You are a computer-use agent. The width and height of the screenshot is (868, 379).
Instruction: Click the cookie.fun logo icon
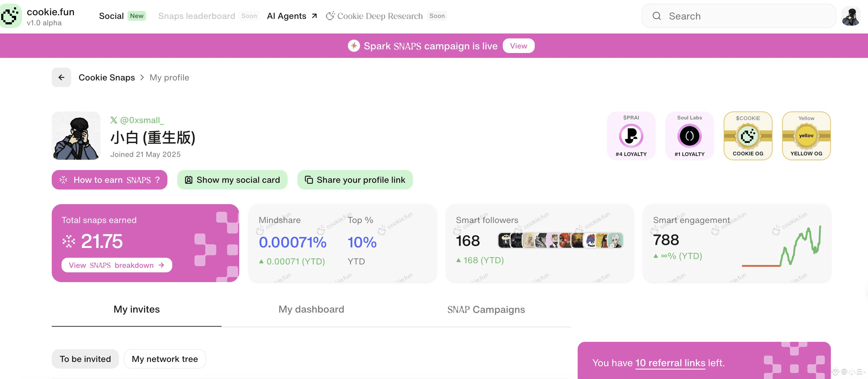10,16
